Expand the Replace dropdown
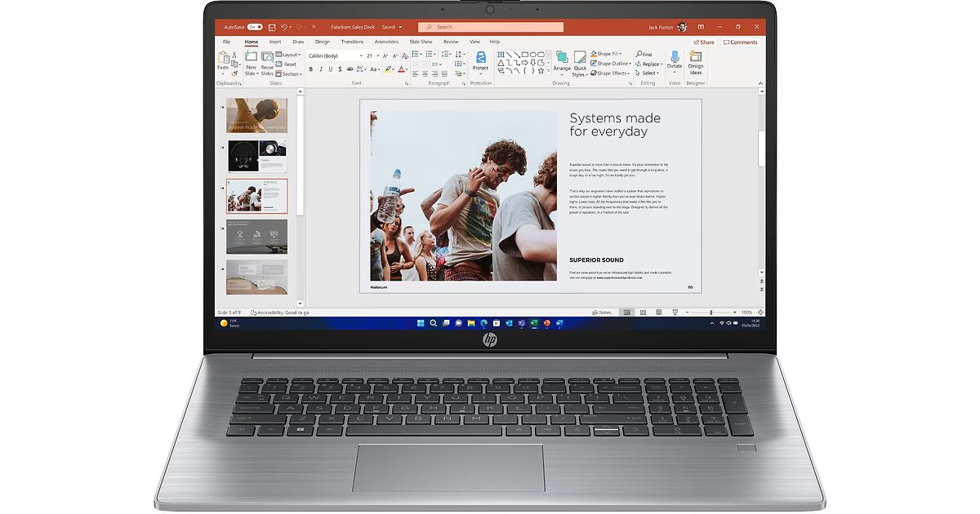This screenshot has height=514, width=980. (649, 64)
